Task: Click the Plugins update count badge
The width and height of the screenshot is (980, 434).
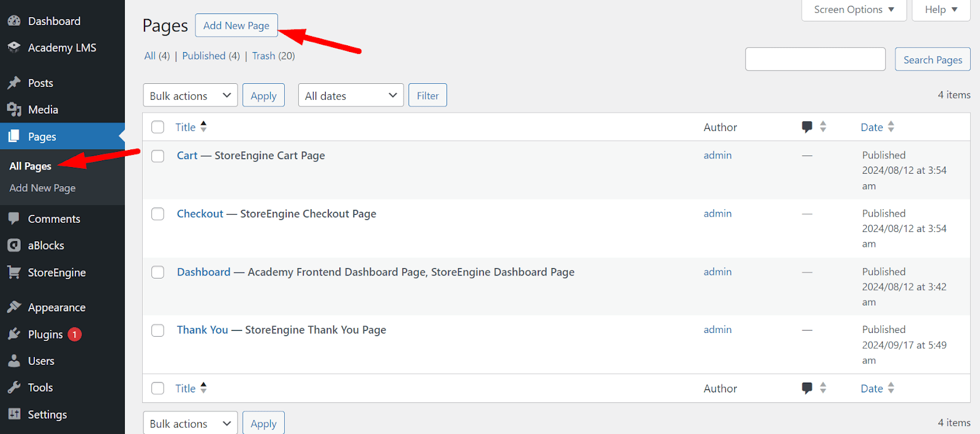Action: [75, 334]
